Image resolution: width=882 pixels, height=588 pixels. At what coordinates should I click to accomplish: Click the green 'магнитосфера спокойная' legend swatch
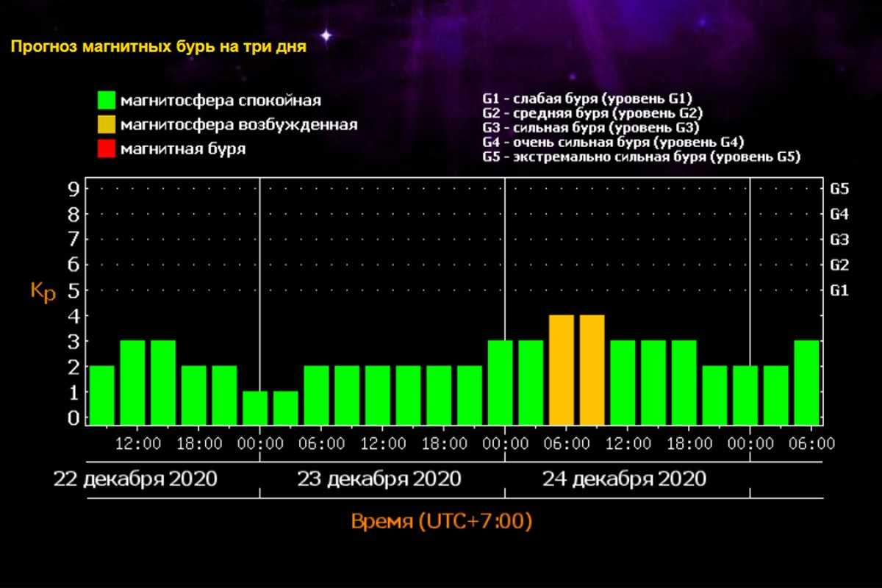coord(107,100)
